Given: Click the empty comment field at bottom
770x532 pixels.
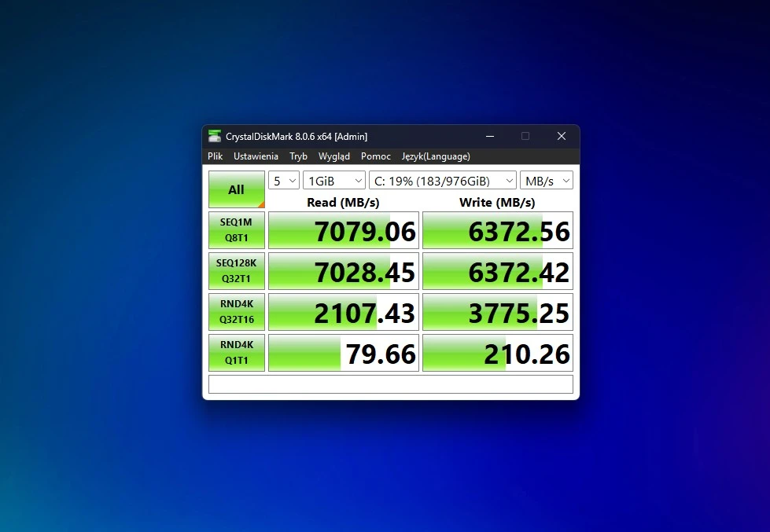Looking at the screenshot, I should 390,384.
